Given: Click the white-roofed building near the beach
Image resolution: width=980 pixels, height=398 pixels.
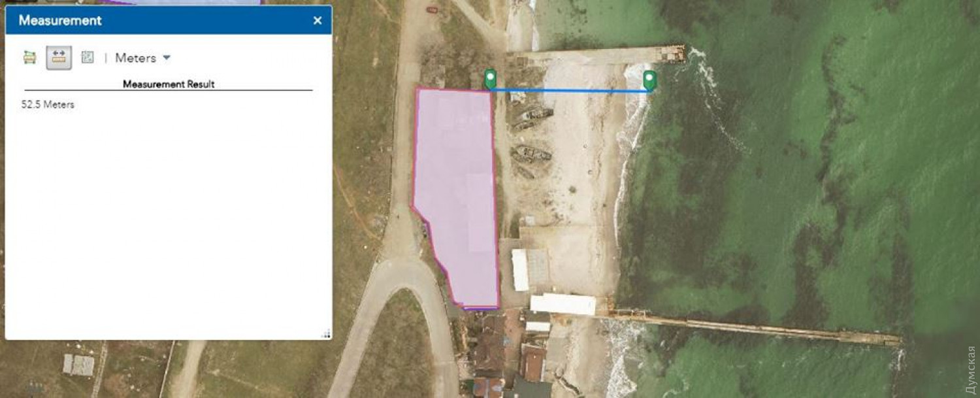Looking at the screenshot, I should [563, 304].
